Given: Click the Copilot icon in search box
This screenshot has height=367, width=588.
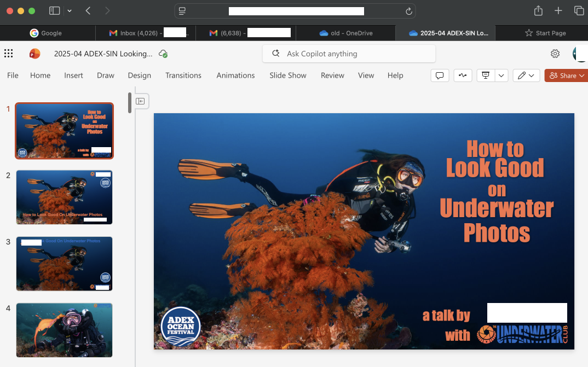Looking at the screenshot, I should [x=276, y=53].
